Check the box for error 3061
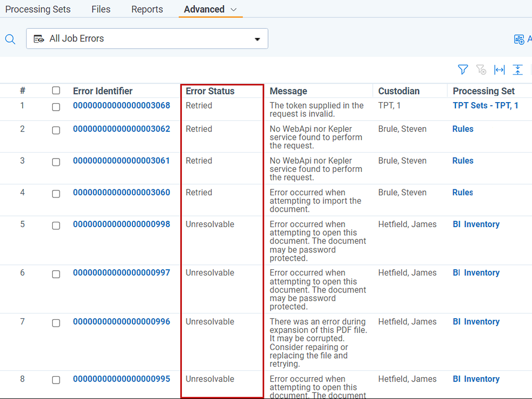 tap(56, 162)
